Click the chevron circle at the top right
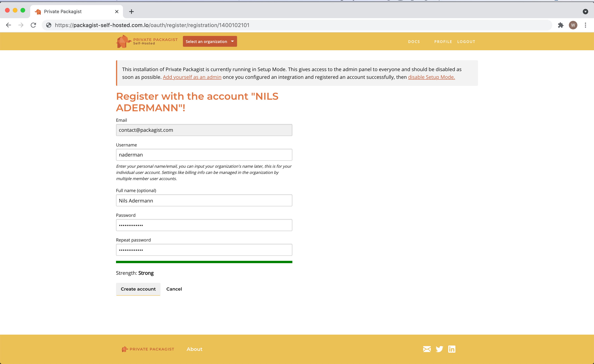The width and height of the screenshot is (594, 364). click(x=585, y=11)
